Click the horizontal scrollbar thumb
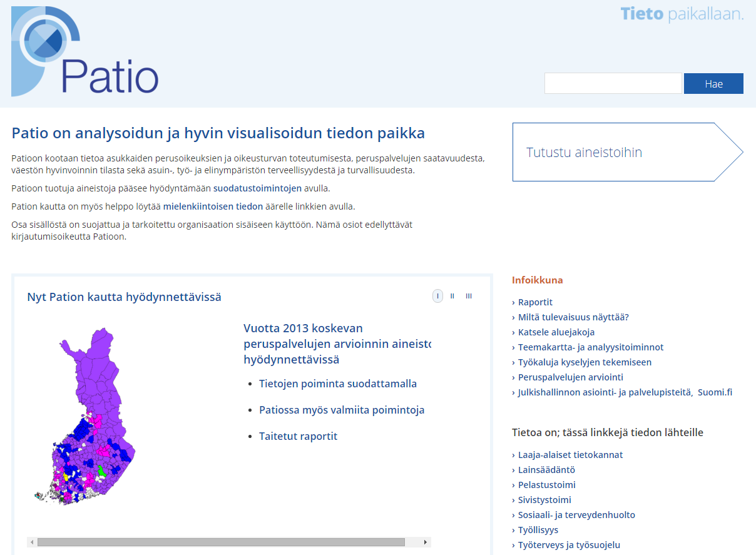 (x=221, y=542)
